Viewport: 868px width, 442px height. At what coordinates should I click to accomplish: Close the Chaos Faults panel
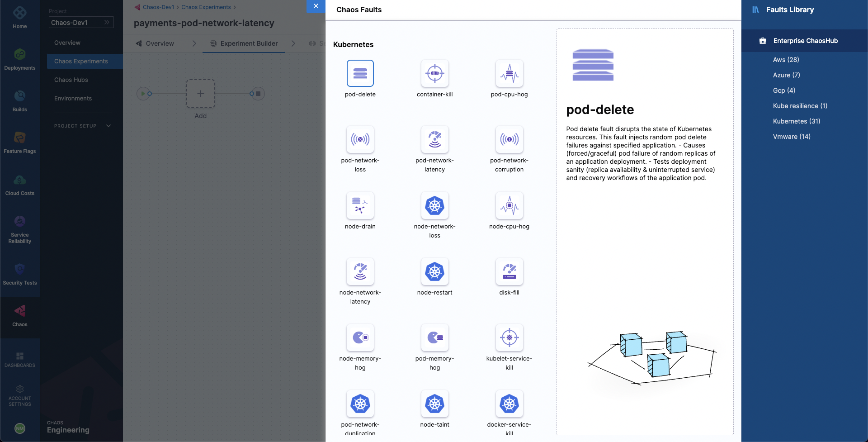pyautogui.click(x=316, y=6)
